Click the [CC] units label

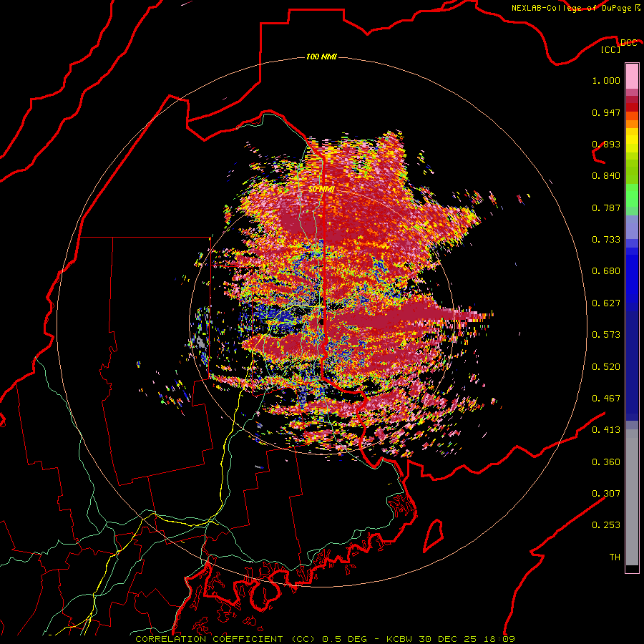pyautogui.click(x=611, y=50)
